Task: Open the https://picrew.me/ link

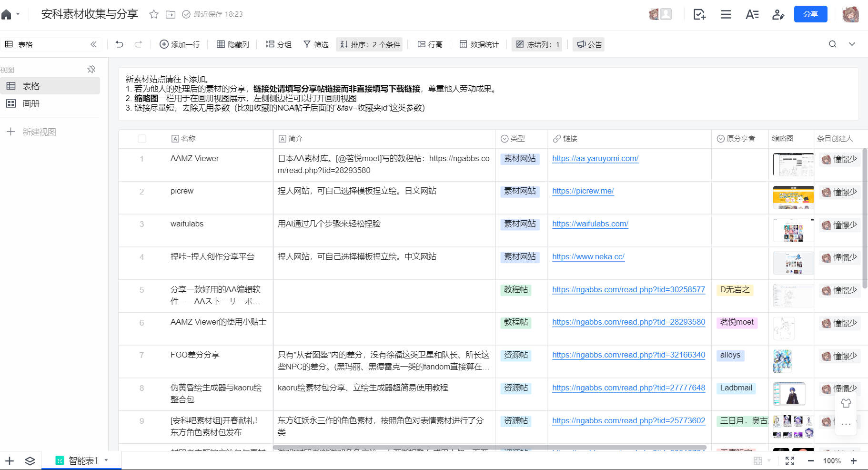Action: coord(583,191)
